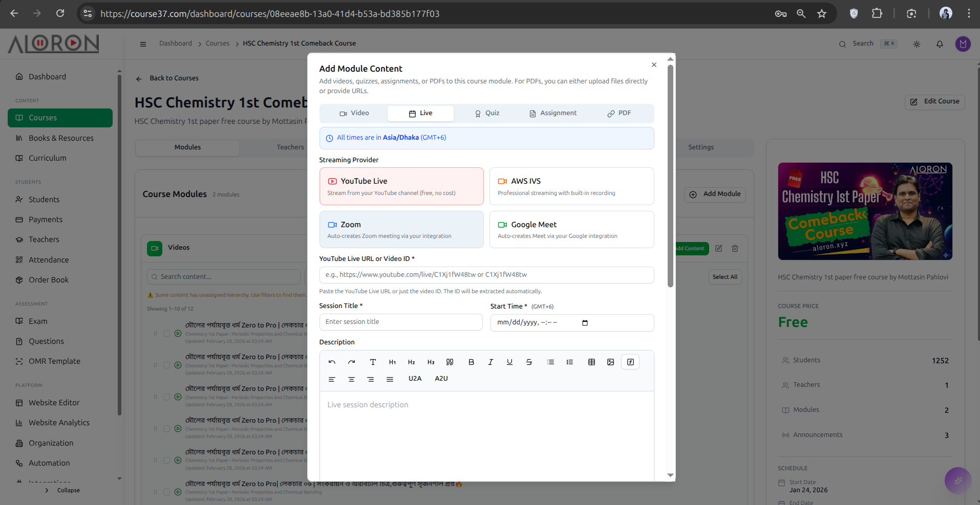
Task: Center align description text
Action: (351, 379)
